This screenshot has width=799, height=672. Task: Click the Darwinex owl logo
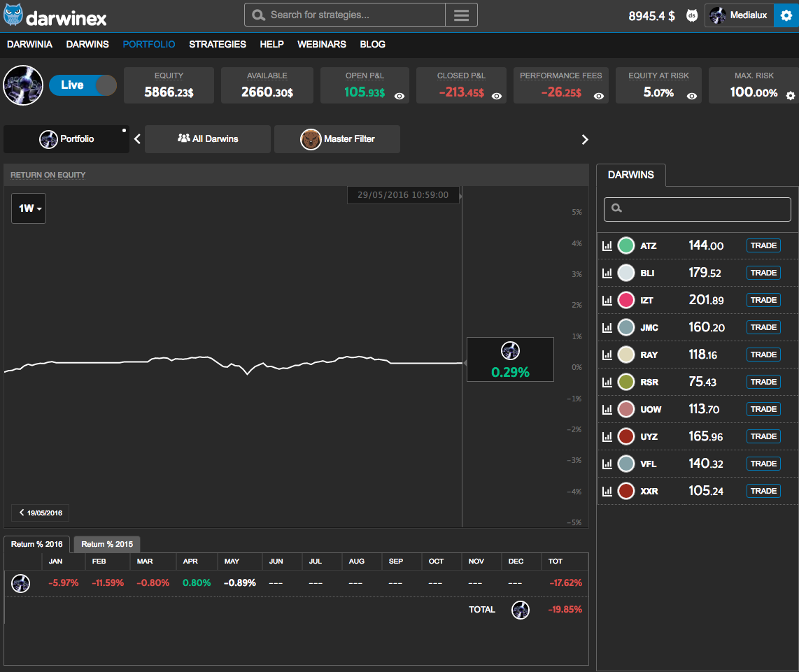[13, 15]
